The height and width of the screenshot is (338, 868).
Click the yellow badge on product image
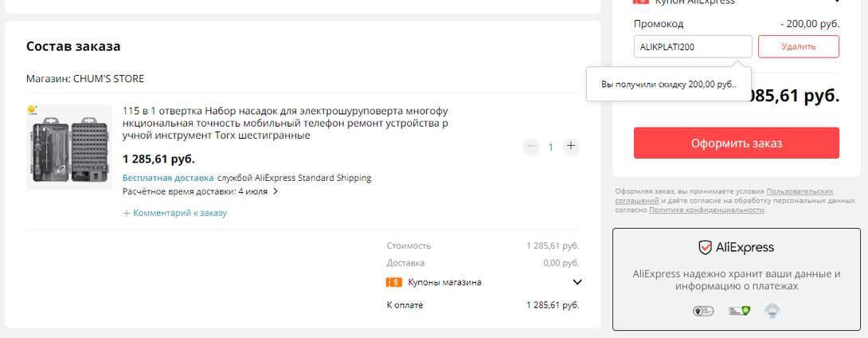tap(32, 109)
